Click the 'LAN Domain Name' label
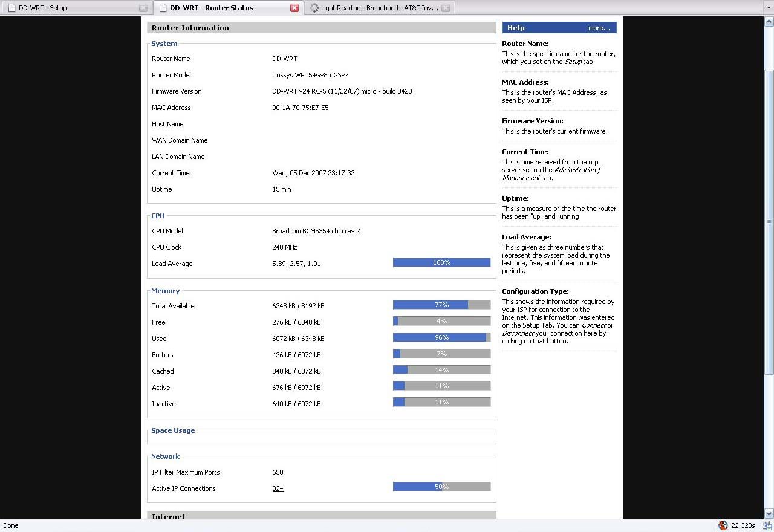Viewport: 774px width, 532px height. 178,157
